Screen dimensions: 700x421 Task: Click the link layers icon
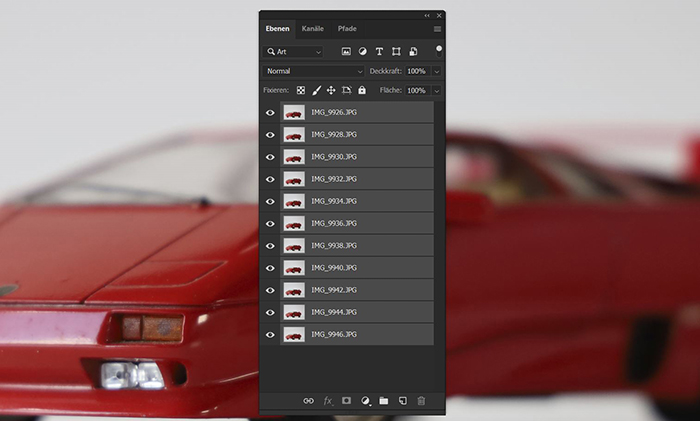point(308,401)
